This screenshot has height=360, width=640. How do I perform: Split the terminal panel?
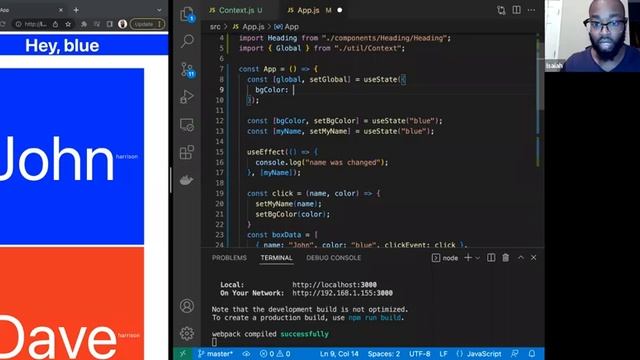click(491, 258)
